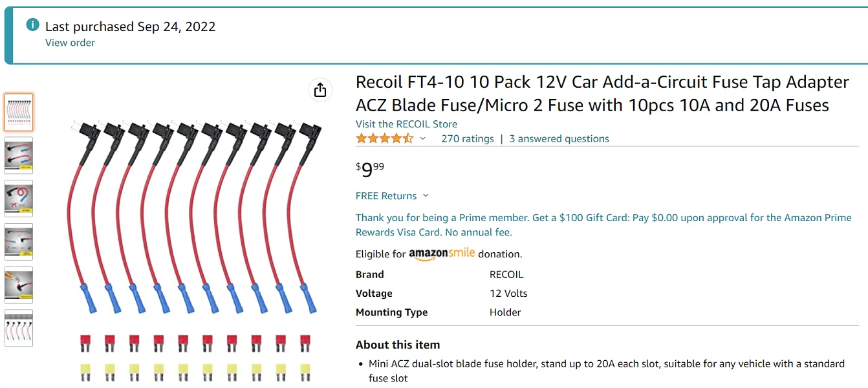Select the fourth product thumbnail
868x388 pixels.
pyautogui.click(x=19, y=242)
